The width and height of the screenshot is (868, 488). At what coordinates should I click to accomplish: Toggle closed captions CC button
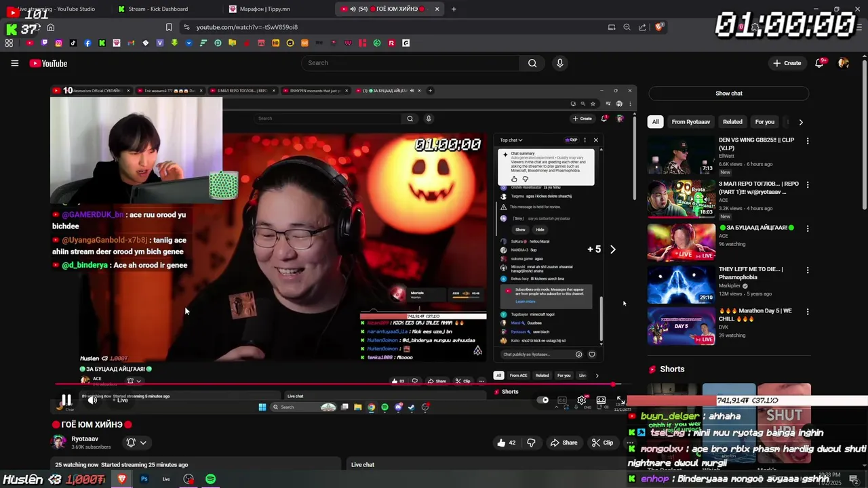[x=561, y=400]
